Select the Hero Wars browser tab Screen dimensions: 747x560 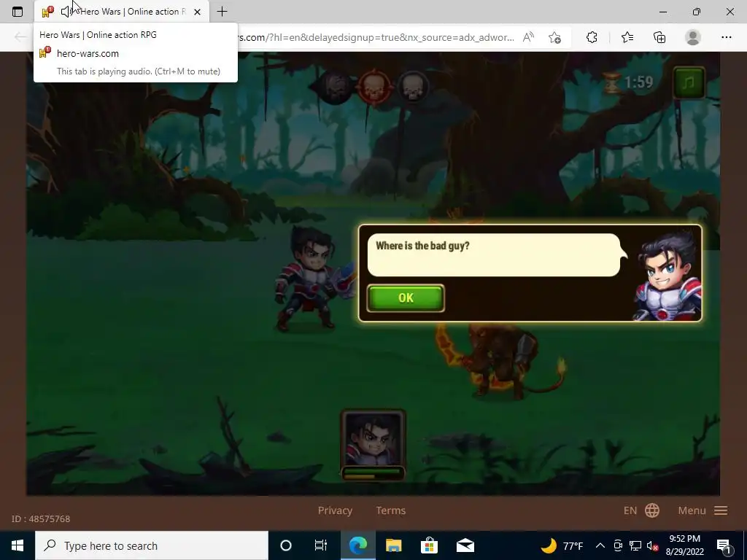(122, 12)
